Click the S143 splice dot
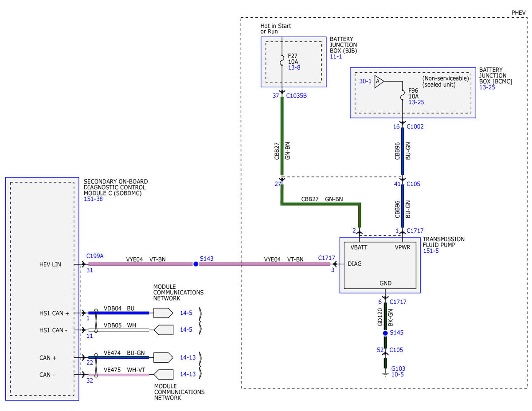 (x=196, y=264)
